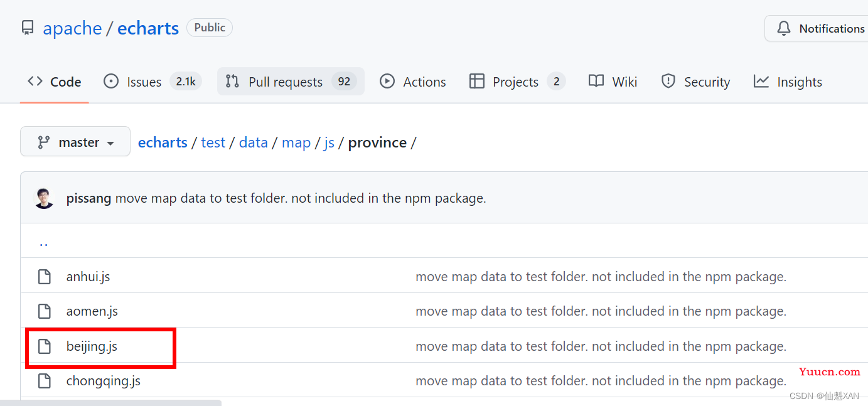Go to test folder in breadcrumb
Image resolution: width=868 pixels, height=406 pixels.
pyautogui.click(x=213, y=142)
